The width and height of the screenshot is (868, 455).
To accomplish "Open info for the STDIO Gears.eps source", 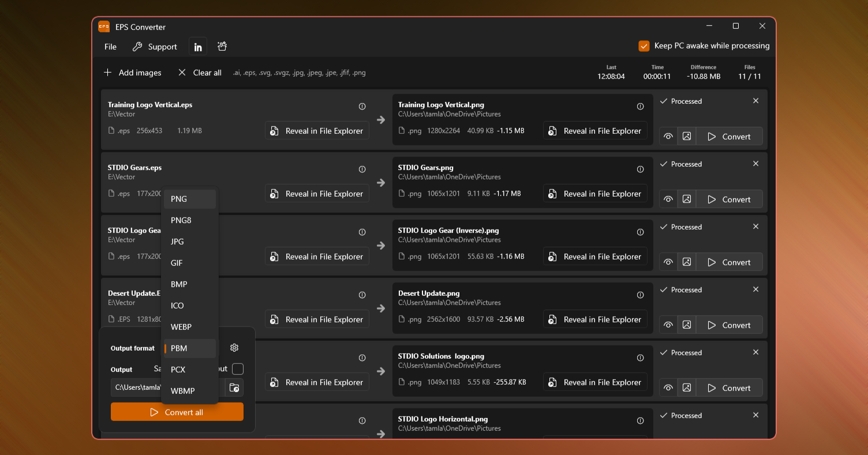I will point(362,169).
